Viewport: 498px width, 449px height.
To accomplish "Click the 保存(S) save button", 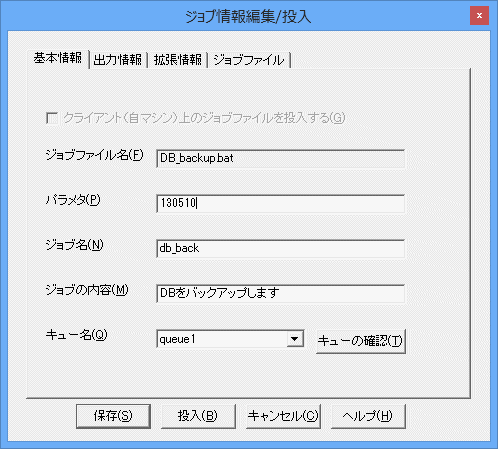I will click(x=113, y=416).
